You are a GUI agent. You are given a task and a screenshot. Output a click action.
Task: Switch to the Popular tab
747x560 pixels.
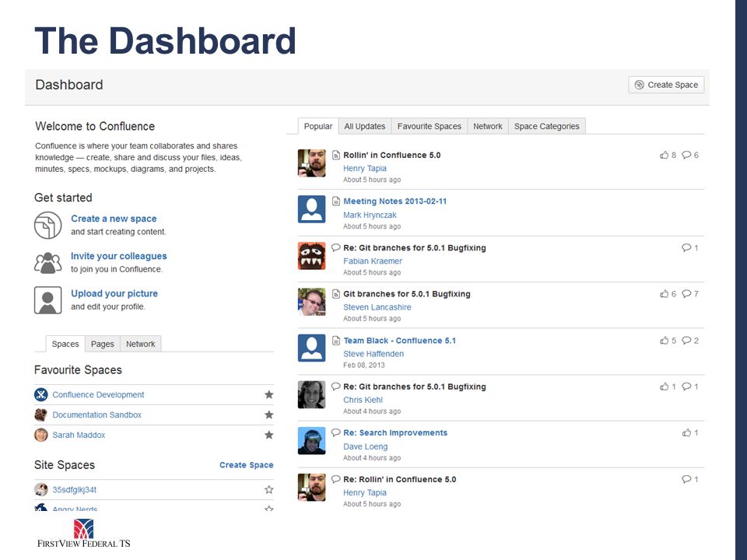point(317,126)
